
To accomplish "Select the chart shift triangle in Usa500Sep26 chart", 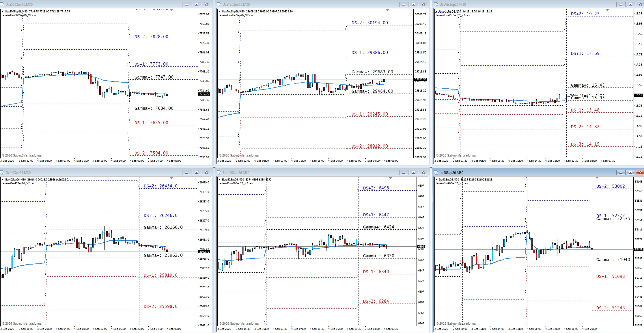I will (171, 10).
